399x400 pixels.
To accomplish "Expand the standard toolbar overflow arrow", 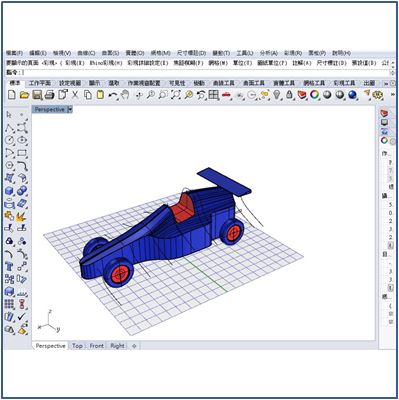I will tap(392, 95).
